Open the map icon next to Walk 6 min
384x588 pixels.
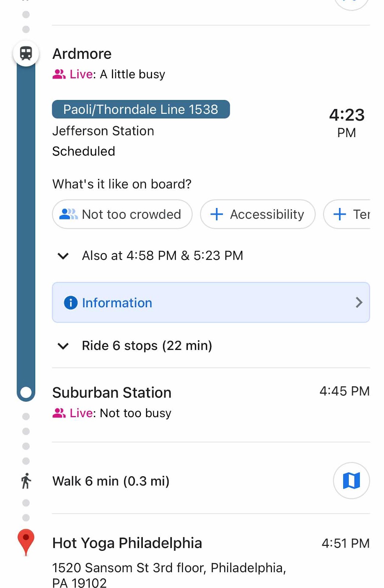coord(351,480)
